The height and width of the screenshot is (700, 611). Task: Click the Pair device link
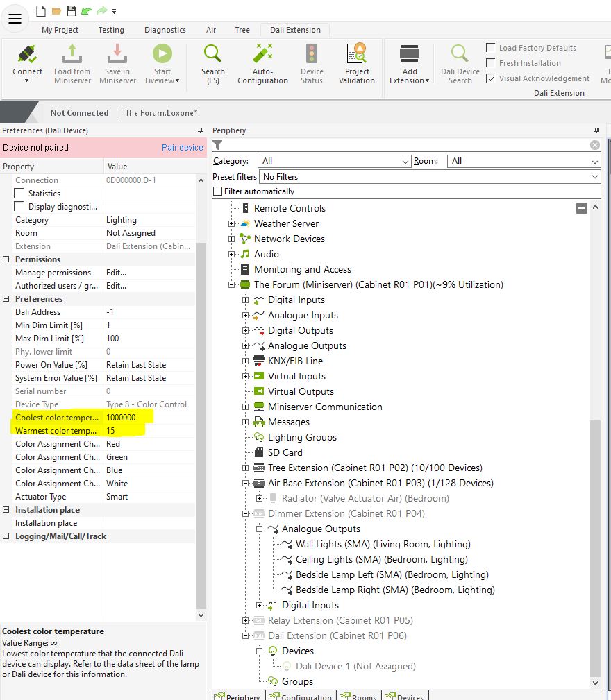coord(182,148)
